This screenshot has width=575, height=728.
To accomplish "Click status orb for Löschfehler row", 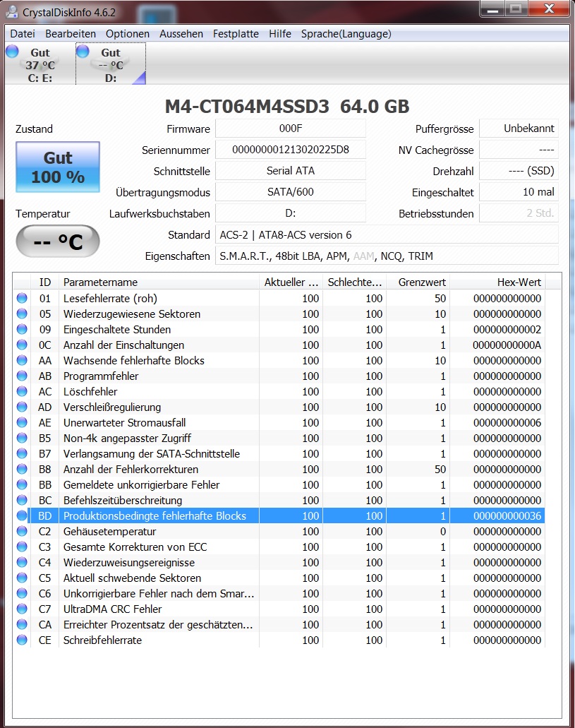I will point(22,391).
